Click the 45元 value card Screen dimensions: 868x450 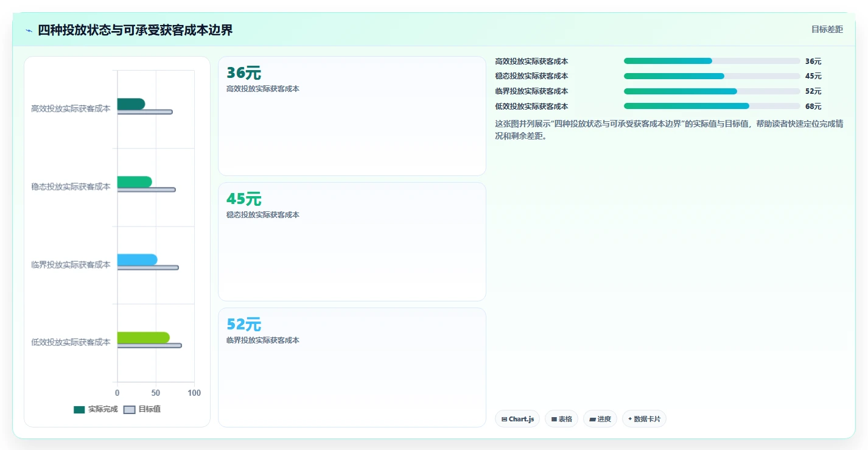click(352, 242)
